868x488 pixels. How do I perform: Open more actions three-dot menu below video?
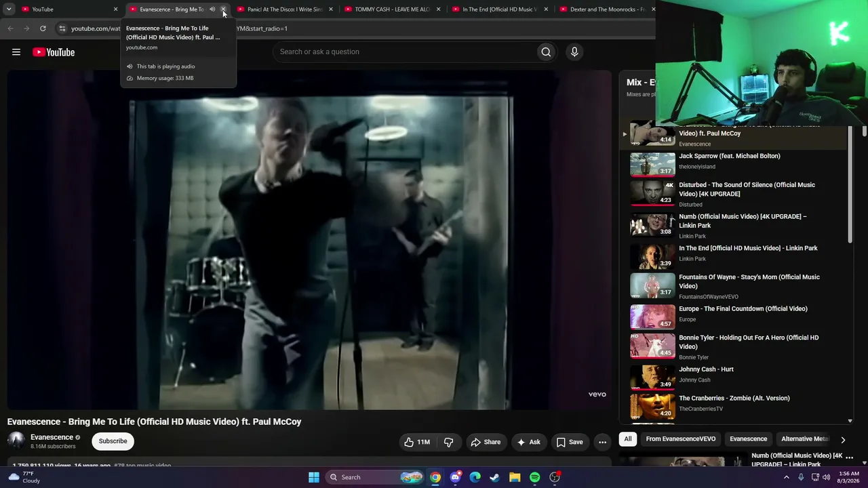602,442
